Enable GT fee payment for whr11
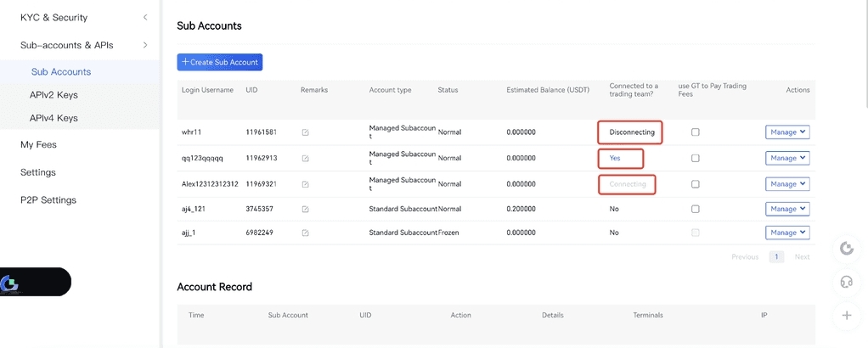Screen dimensions: 868x348 pos(696,132)
